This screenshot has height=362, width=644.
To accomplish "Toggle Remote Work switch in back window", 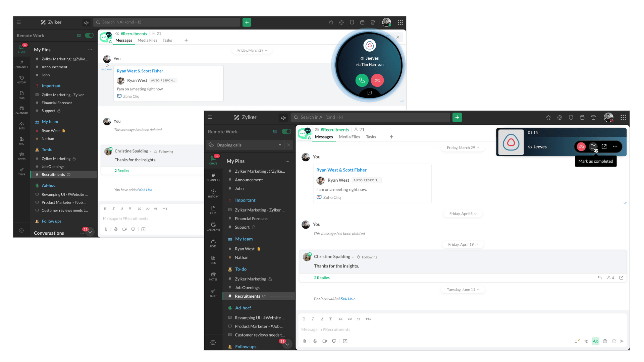I will (x=89, y=36).
